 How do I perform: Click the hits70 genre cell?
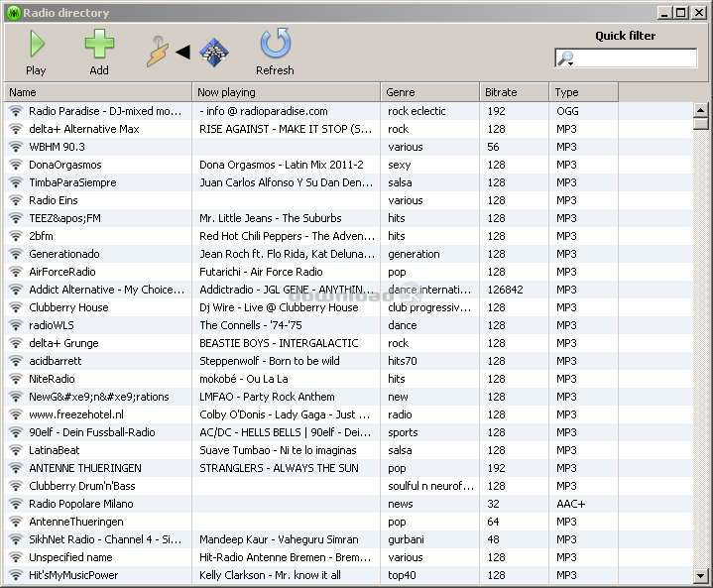click(403, 361)
